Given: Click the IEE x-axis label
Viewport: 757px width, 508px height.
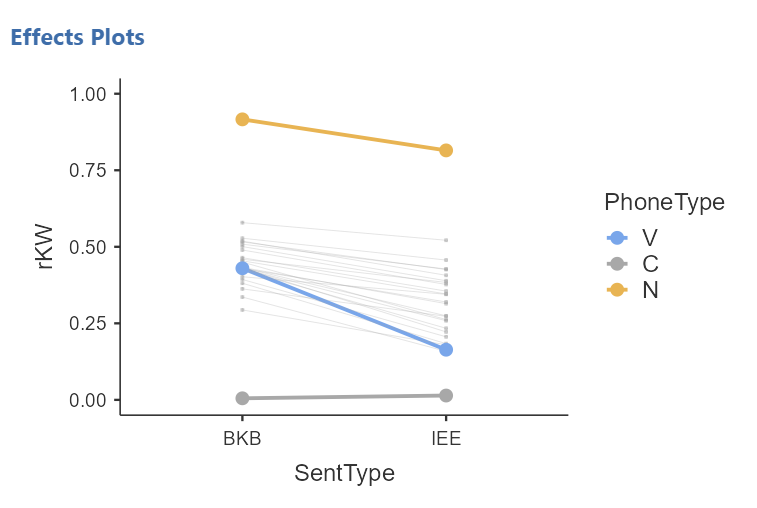Looking at the screenshot, I should click(446, 438).
